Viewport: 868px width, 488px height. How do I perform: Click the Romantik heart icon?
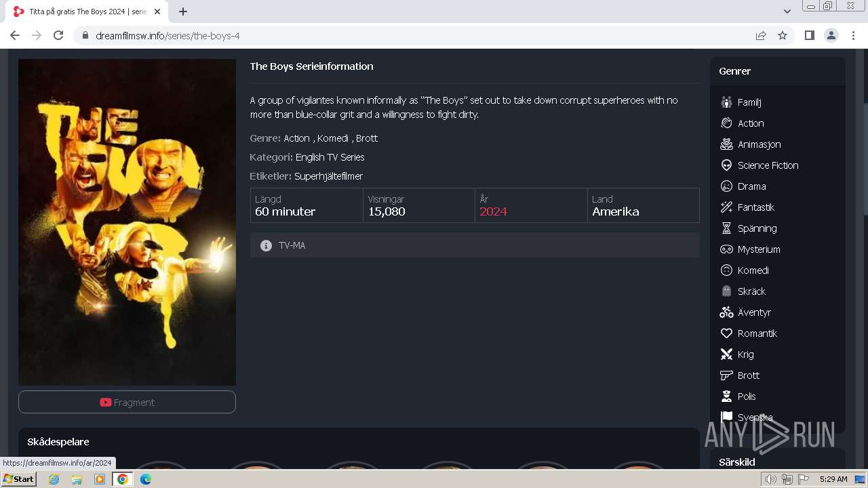tap(726, 333)
